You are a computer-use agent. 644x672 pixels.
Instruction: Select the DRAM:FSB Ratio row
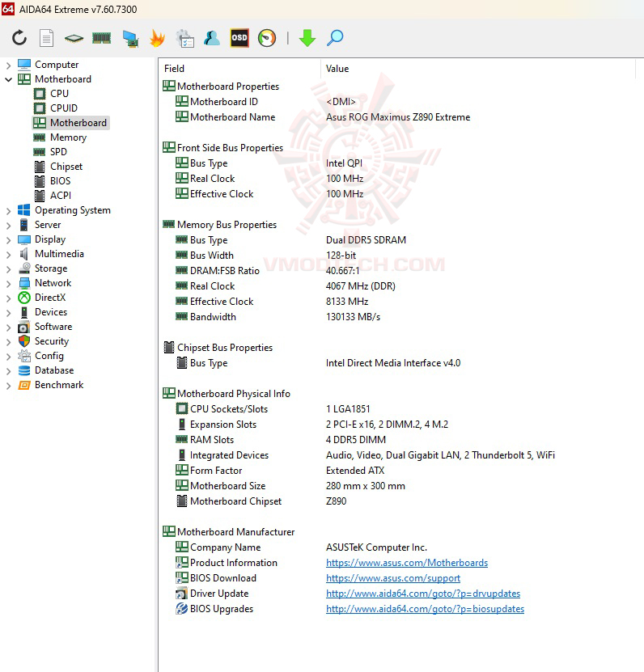click(268, 270)
